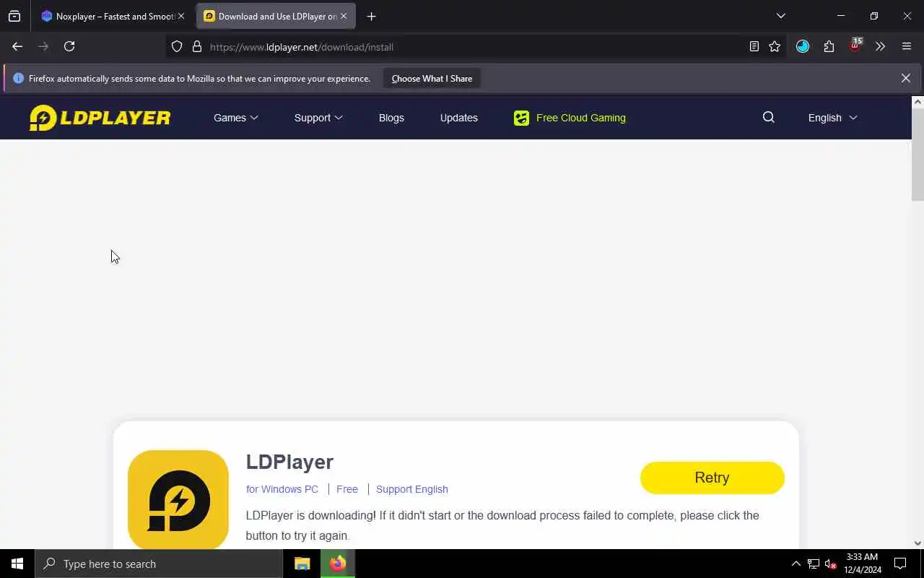Click the info icon in notification bar
The width and height of the screenshot is (924, 578).
pos(18,78)
